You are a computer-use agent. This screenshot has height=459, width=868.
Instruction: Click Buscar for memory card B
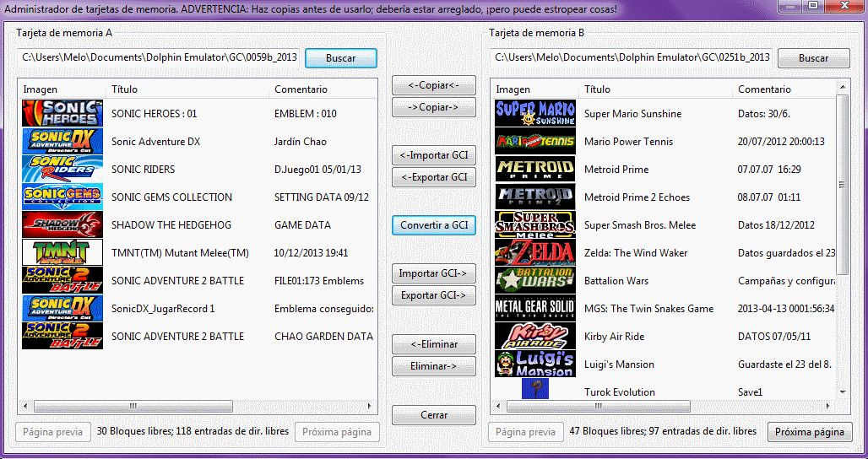coord(814,58)
